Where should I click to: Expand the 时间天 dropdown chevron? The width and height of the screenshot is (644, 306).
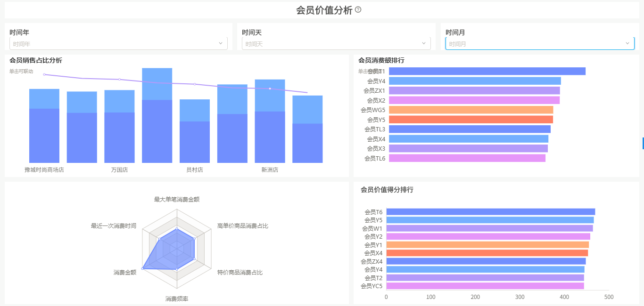(424, 44)
